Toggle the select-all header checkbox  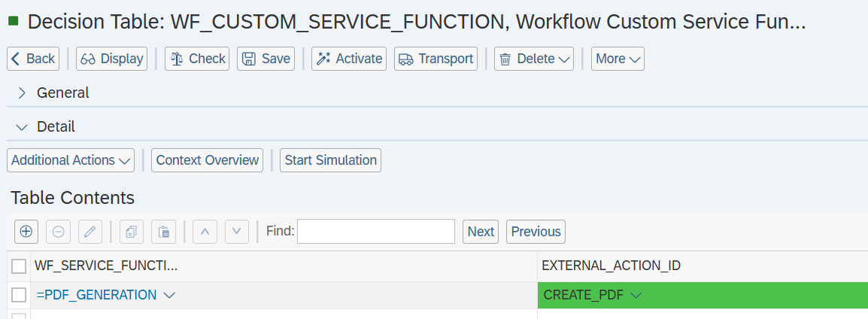click(x=19, y=266)
